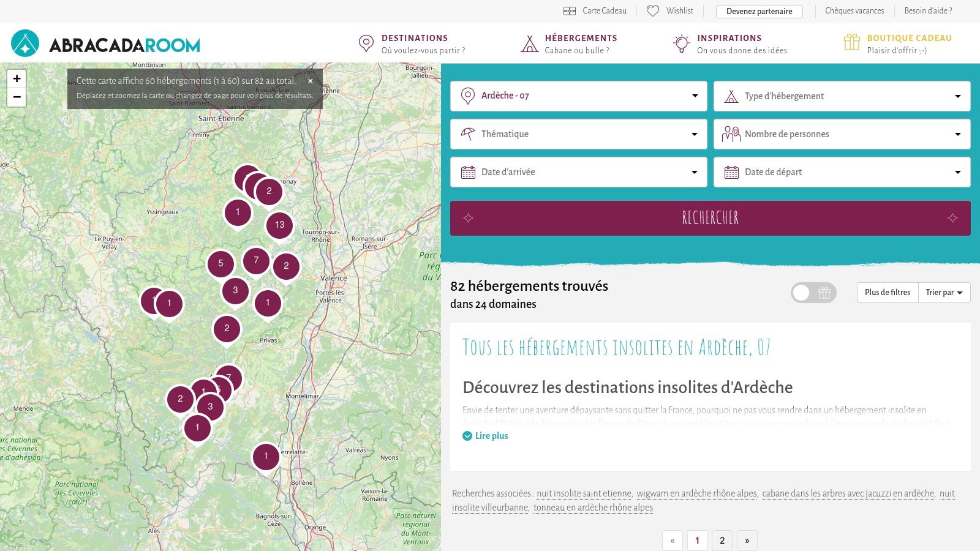This screenshot has height=551, width=980.
Task: Open 'wigwam en ardèche rhône alpes' related search
Action: coord(696,493)
